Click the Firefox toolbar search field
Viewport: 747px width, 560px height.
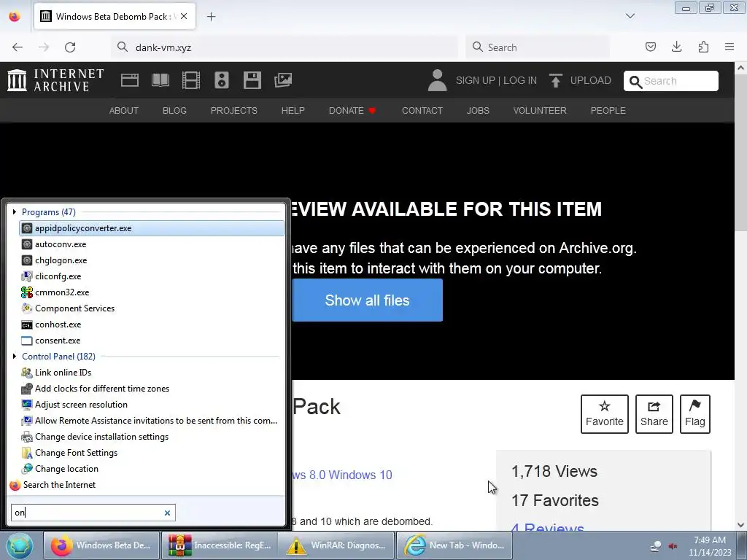coord(538,47)
